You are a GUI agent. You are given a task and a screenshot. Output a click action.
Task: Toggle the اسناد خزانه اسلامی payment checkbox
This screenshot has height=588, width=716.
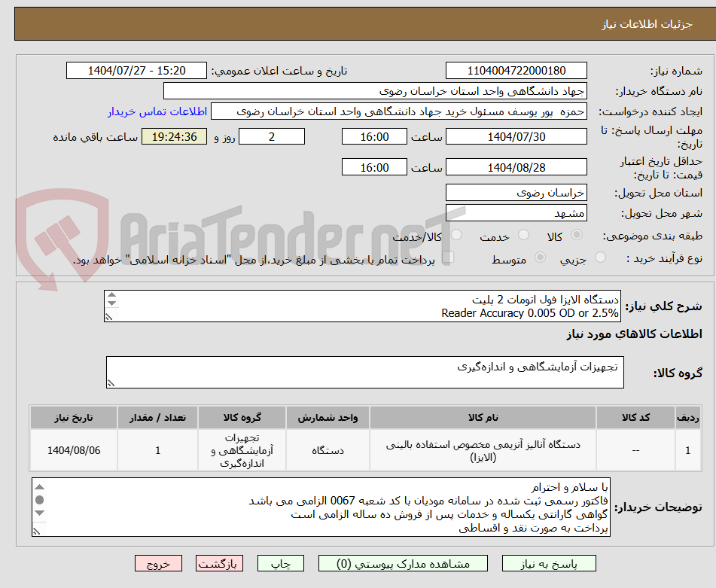[x=448, y=257]
